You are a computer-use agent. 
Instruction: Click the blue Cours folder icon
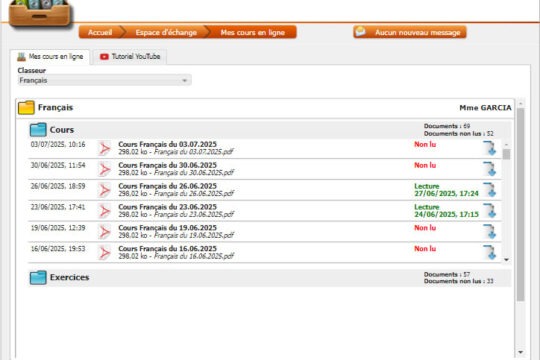(38, 130)
